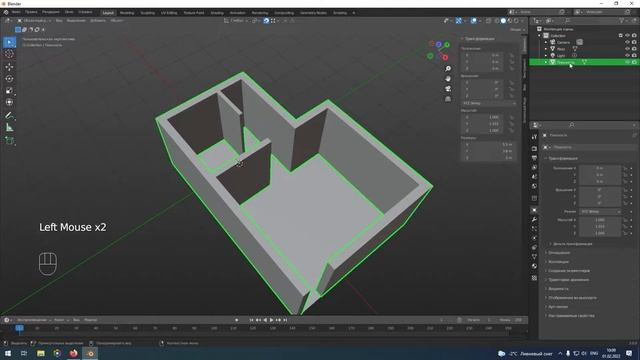640x360 pixels.
Task: Select the Measure tool
Action: [x=9, y=128]
